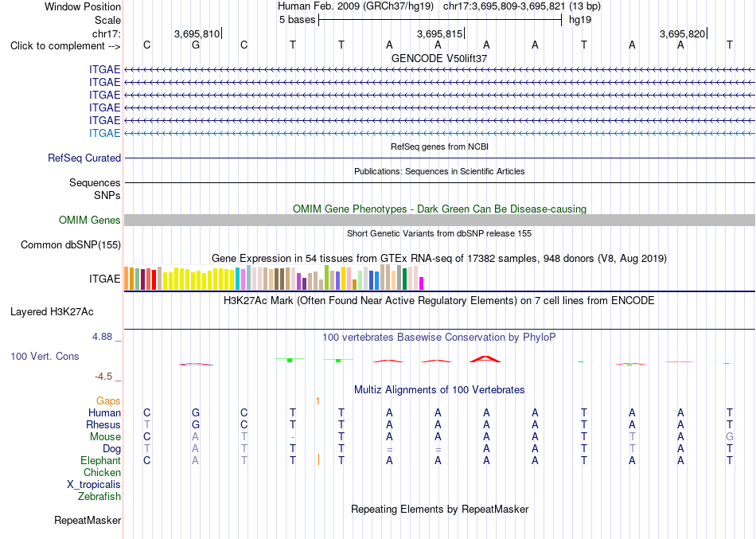Select the G base in the reference sequence row
Screen dimensions: 756x539
click(196, 45)
